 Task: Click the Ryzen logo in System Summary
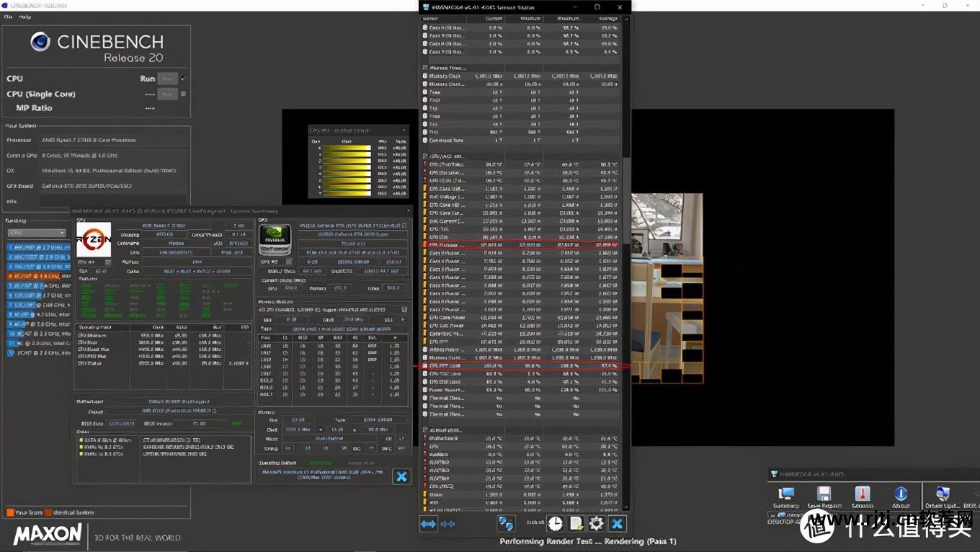tap(94, 240)
